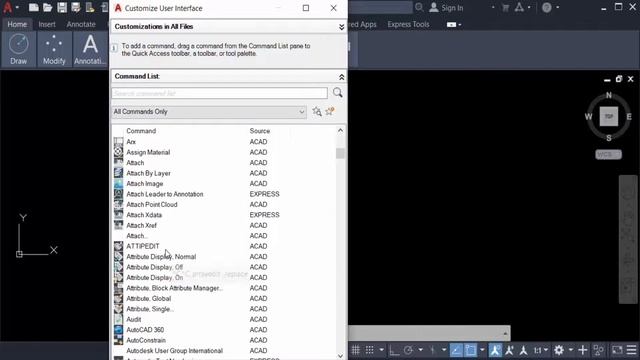Viewport: 640px width, 360px height.
Task: Click the command list vertical scrollbar thumb
Action: pyautogui.click(x=340, y=153)
